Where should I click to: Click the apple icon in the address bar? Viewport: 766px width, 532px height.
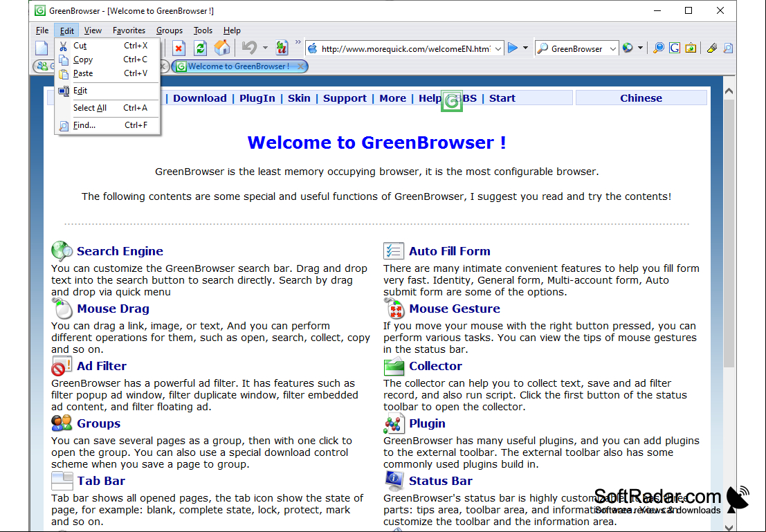313,48
